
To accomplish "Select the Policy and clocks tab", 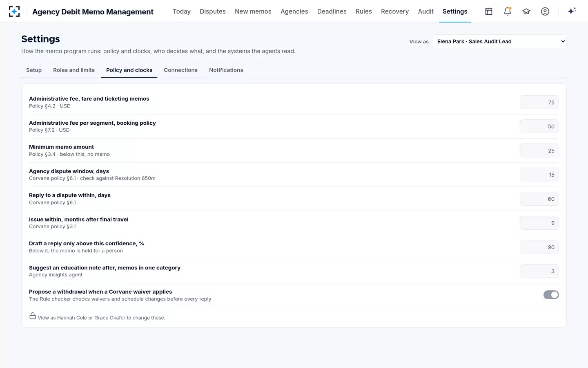I will coord(129,70).
